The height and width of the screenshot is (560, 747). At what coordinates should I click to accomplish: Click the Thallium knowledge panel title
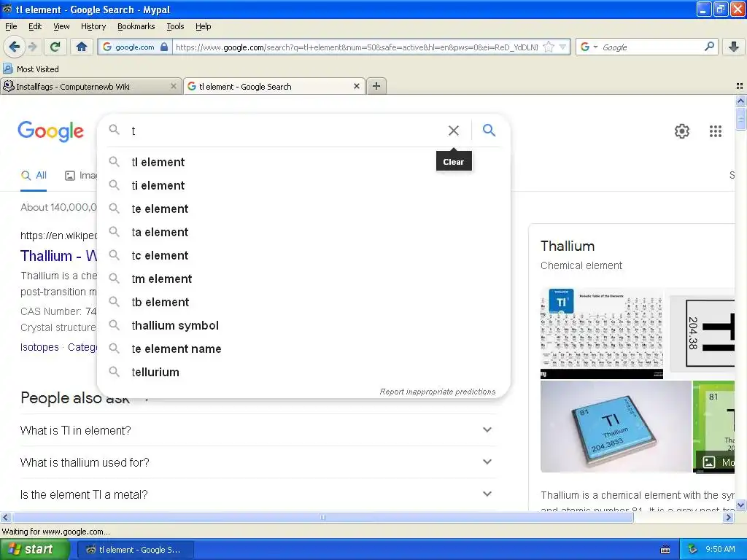click(568, 246)
